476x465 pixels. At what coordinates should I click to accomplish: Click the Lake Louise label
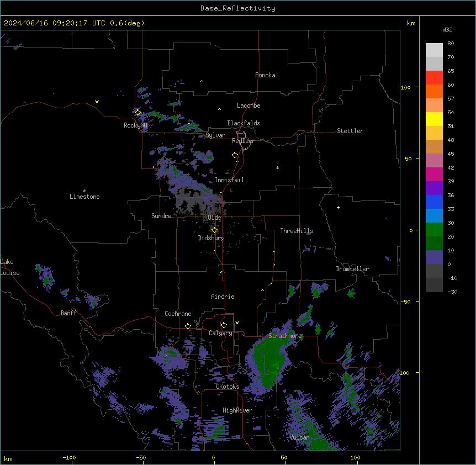(10, 267)
